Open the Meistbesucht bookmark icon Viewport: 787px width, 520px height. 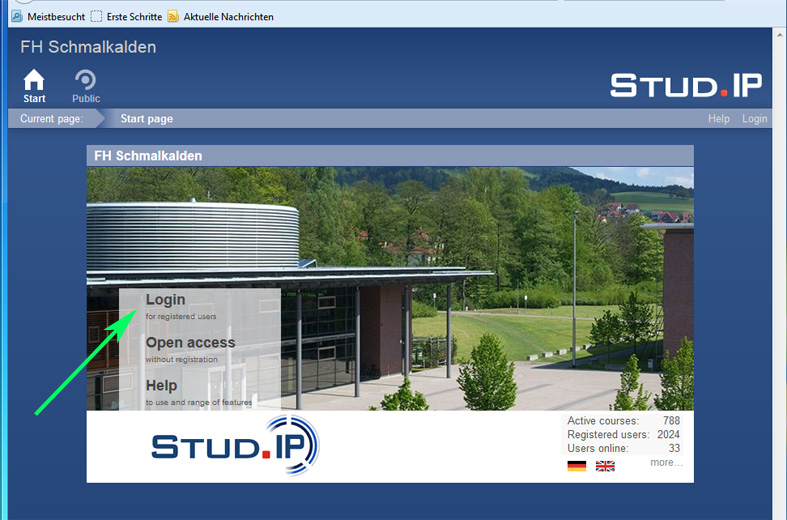(17, 17)
